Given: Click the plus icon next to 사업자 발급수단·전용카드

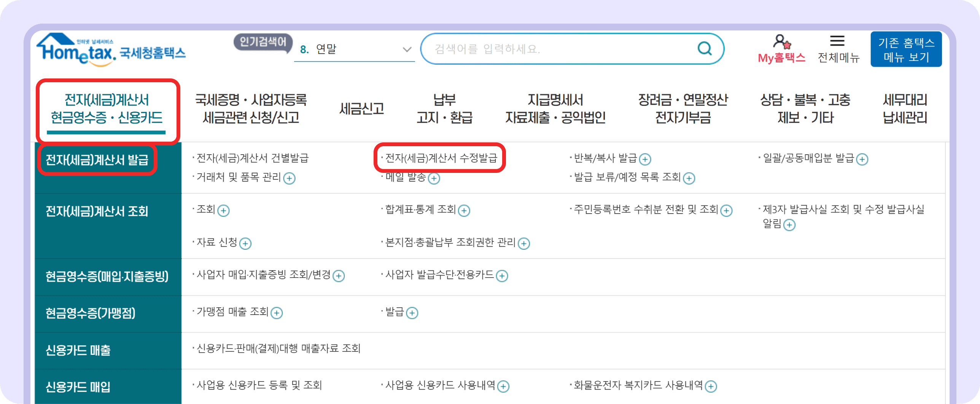Looking at the screenshot, I should 503,276.
